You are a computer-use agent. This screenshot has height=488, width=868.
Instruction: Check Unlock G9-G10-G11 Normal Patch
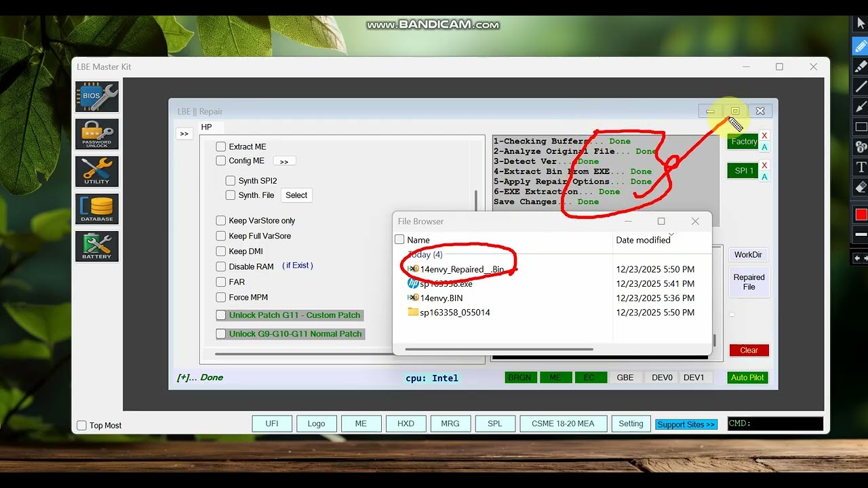220,334
